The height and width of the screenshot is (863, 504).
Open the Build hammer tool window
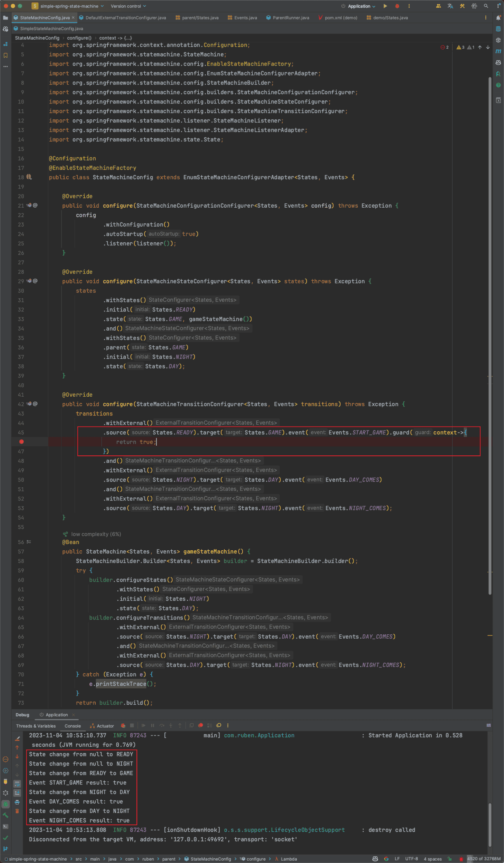[x=5, y=815]
